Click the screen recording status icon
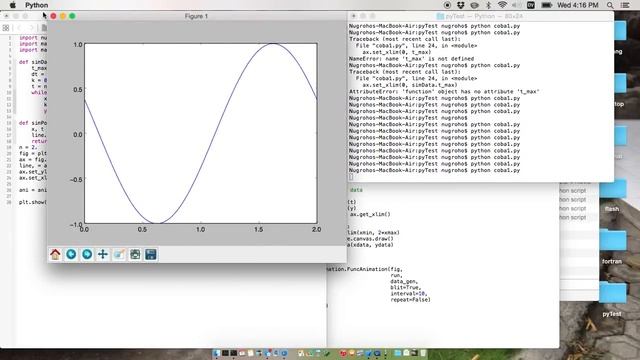 [447, 5]
